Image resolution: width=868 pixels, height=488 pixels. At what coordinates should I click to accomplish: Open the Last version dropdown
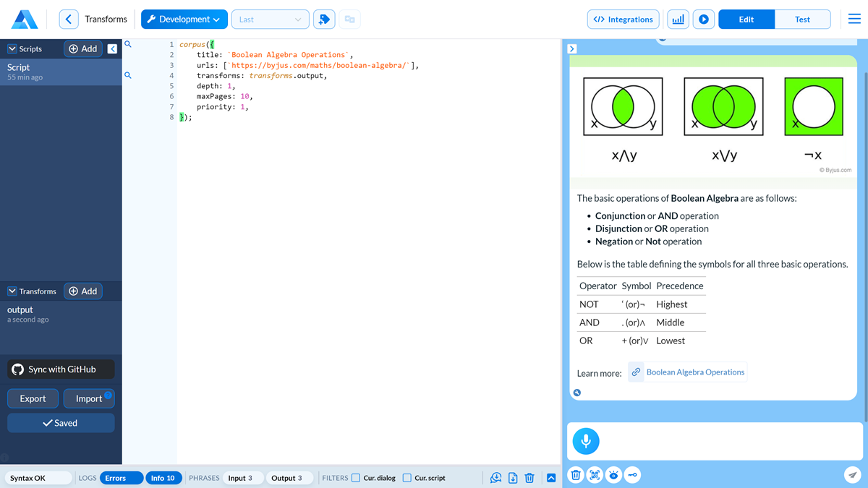click(x=270, y=20)
